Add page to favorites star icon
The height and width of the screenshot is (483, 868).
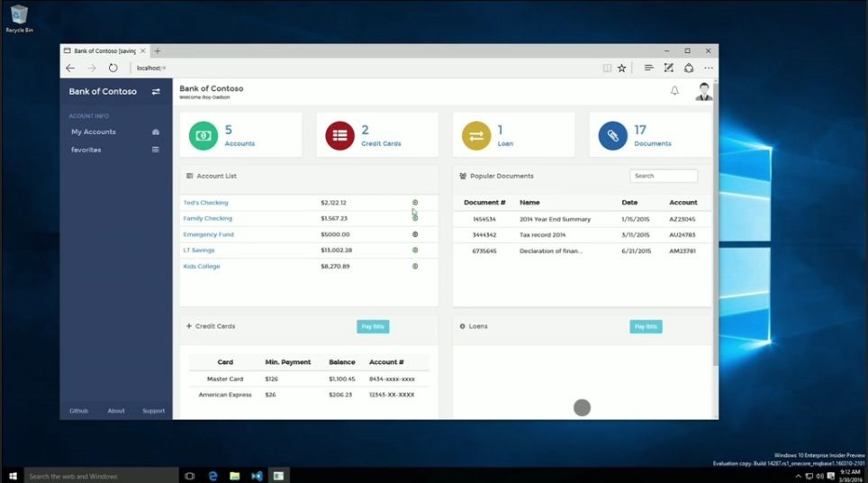pos(621,68)
